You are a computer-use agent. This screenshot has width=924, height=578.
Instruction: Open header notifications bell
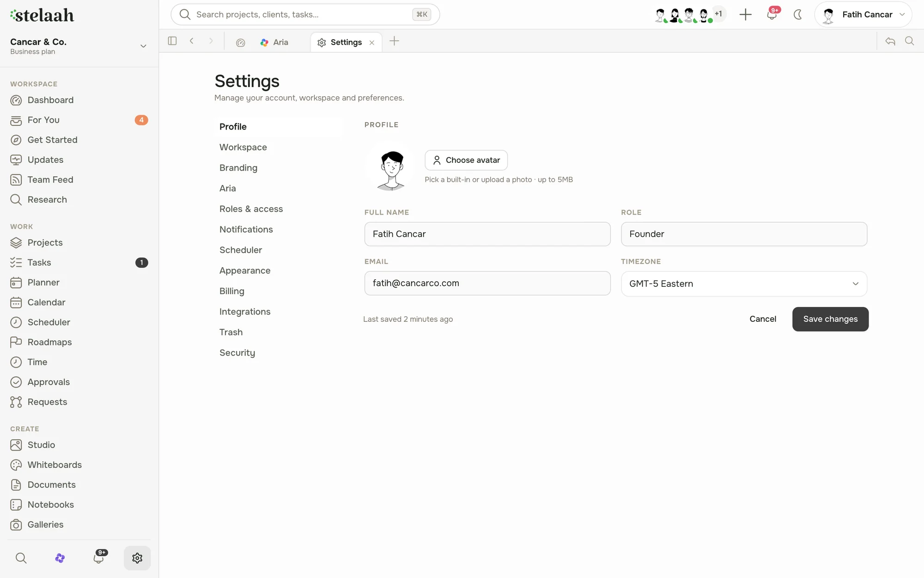tap(772, 14)
